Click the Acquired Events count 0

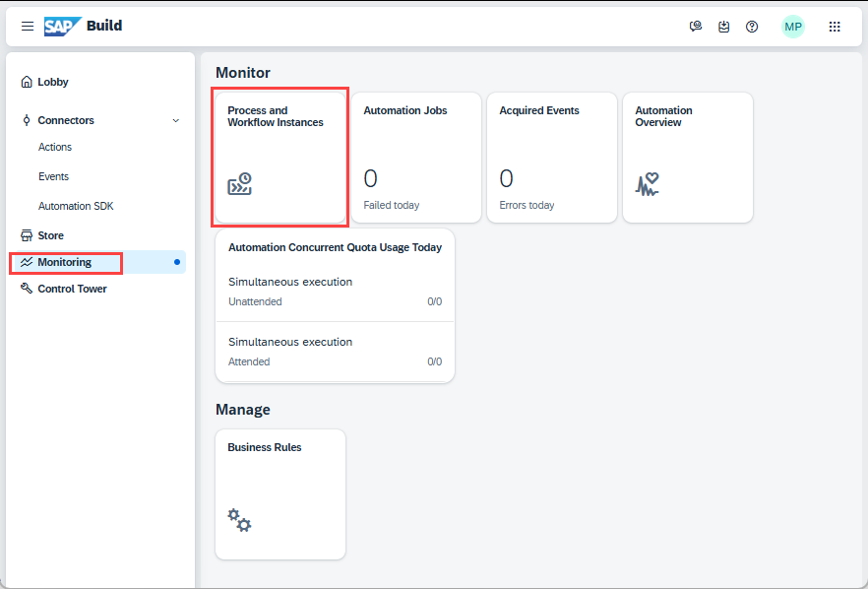(506, 178)
